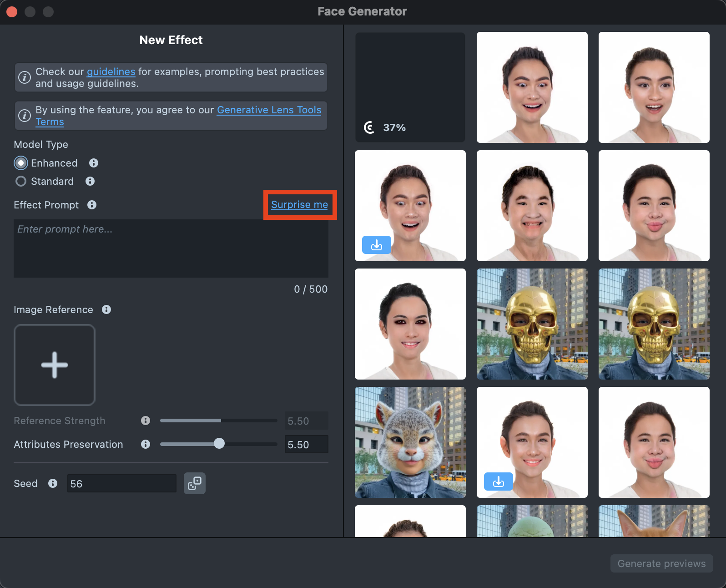Download the surprised face preview in second row
The width and height of the screenshot is (726, 588).
click(x=376, y=245)
